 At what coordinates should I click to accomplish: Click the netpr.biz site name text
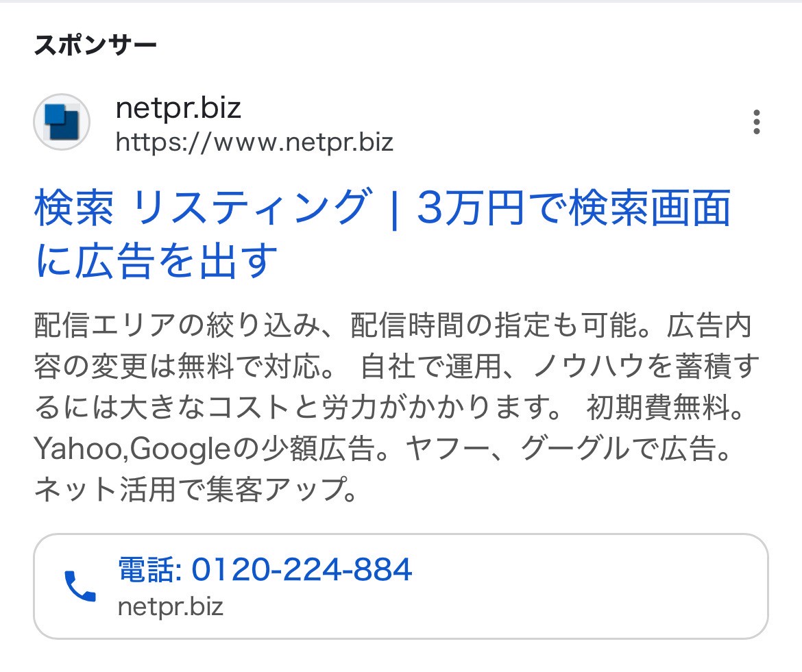[180, 108]
